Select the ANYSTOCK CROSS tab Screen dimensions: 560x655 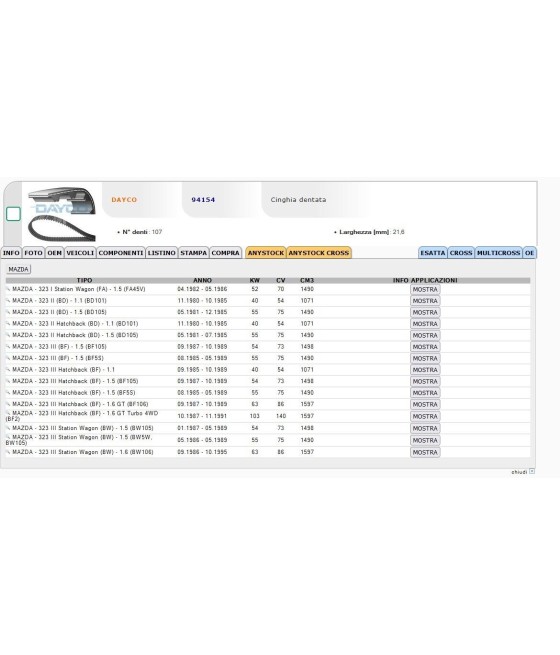pyautogui.click(x=319, y=253)
